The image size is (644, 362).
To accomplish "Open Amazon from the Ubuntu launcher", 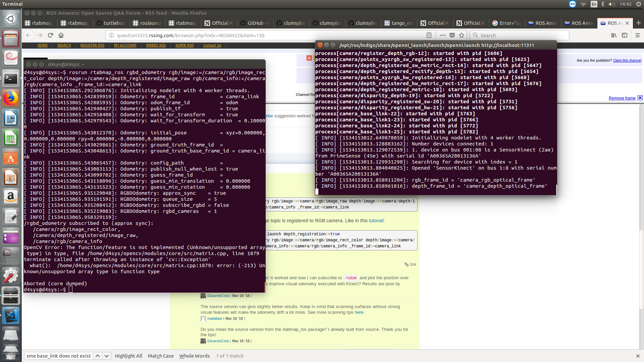I will (11, 196).
